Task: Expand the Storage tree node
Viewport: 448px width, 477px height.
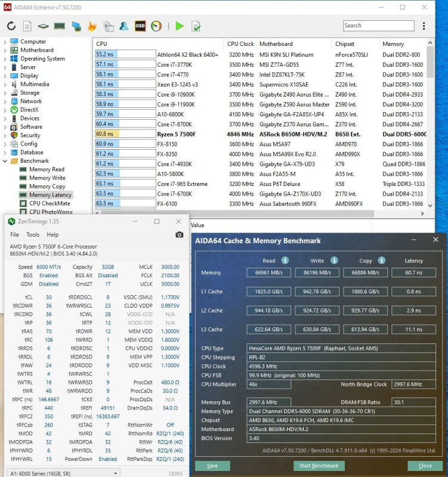Action: tap(5, 93)
